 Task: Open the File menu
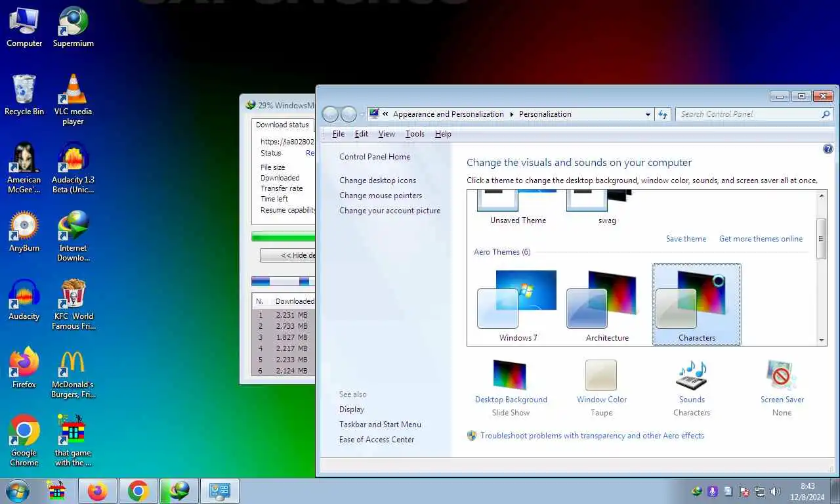(x=339, y=134)
